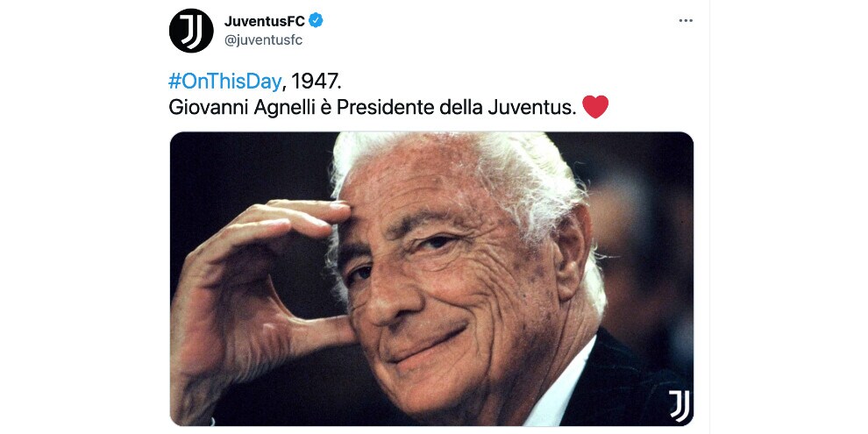868x434 pixels.
Task: Click the blue verified badge
Action: coord(317,21)
